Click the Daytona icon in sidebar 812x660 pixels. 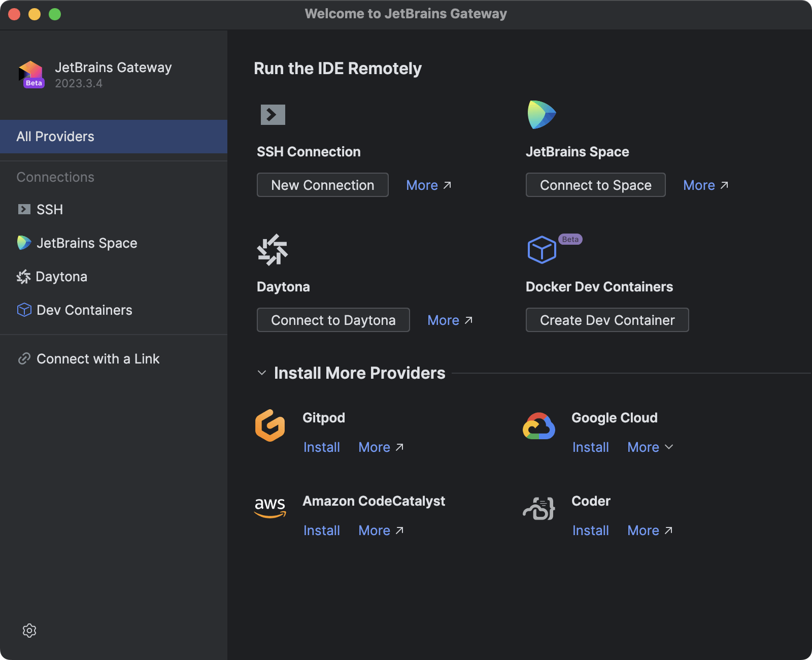[x=23, y=277]
